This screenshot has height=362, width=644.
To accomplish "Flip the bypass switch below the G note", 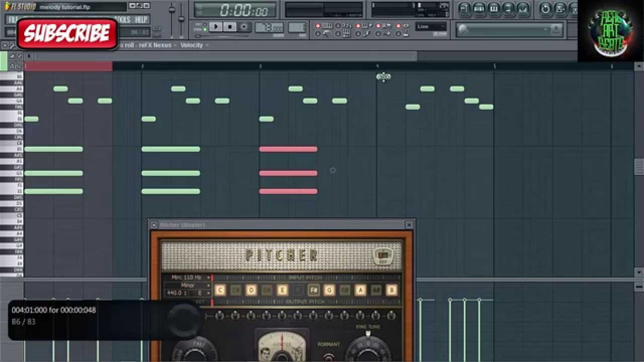I will coord(329,316).
